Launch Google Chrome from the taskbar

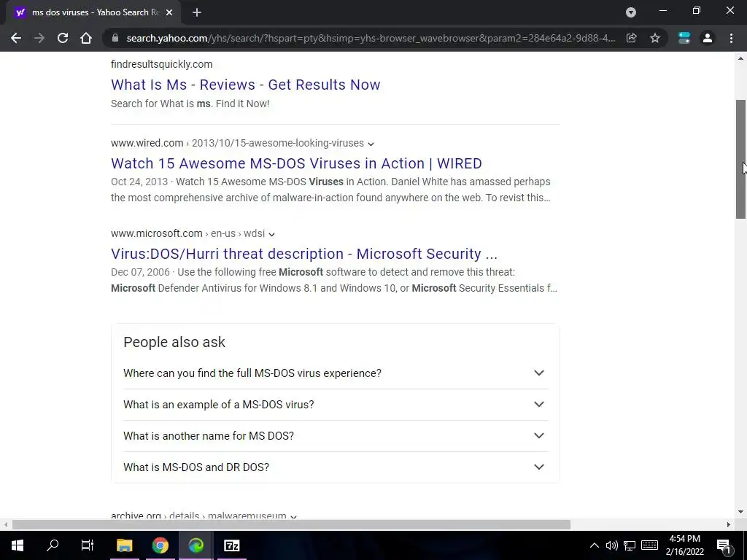(x=160, y=545)
